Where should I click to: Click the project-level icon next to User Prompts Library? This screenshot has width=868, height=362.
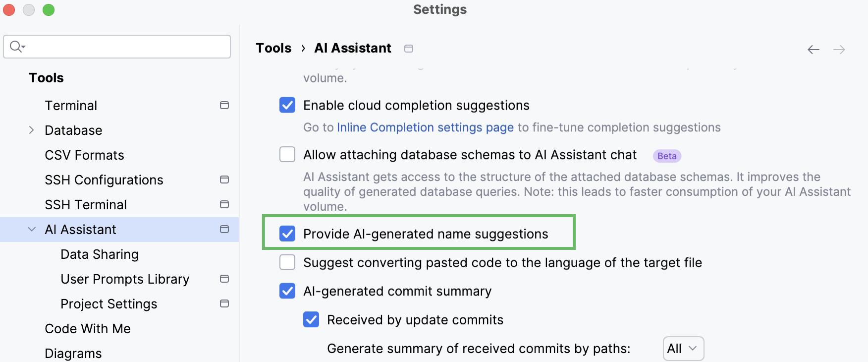point(224,279)
